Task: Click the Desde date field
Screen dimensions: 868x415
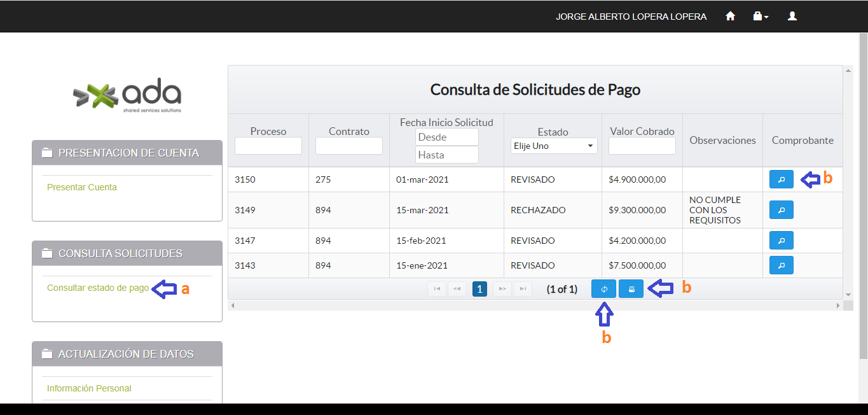Action: (x=446, y=137)
